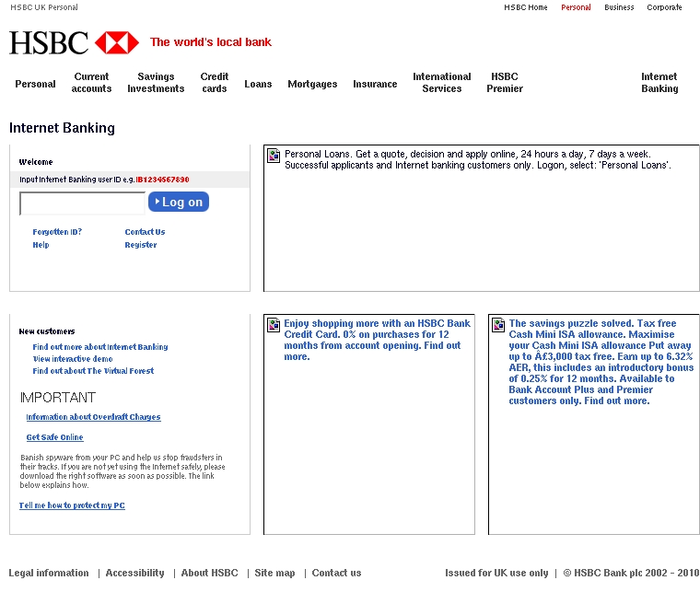Click the example ID IB1234567890 text
700x592 pixels.
(162, 180)
